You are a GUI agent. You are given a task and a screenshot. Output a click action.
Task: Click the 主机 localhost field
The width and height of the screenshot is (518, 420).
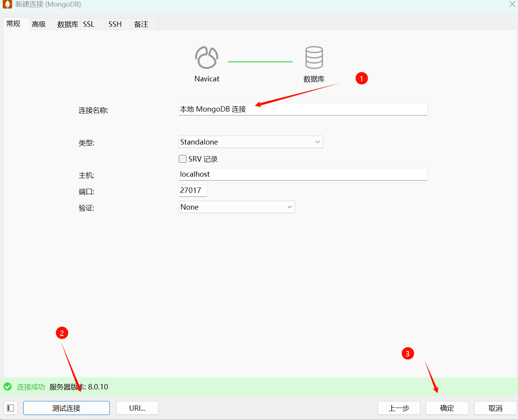[x=303, y=174]
